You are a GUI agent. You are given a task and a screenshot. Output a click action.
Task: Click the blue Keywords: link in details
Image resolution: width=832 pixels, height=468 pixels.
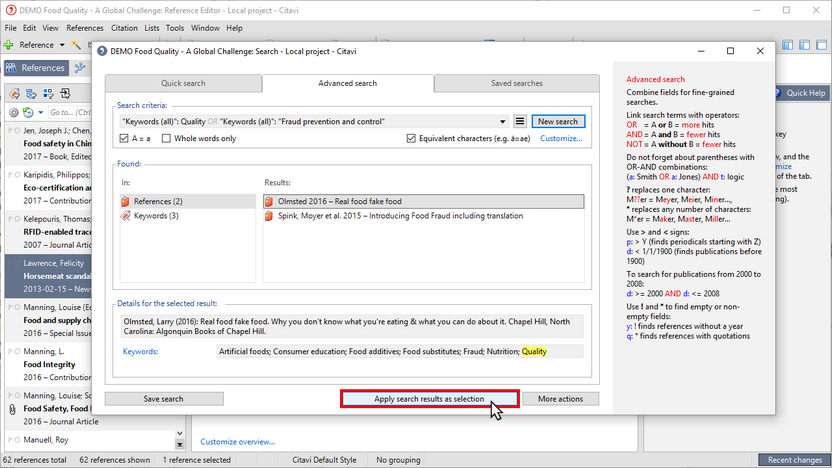point(141,351)
